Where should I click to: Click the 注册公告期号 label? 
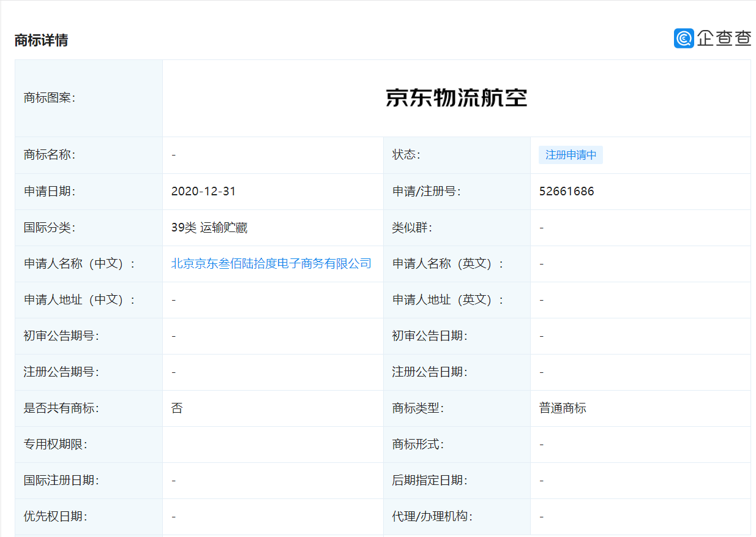point(61,372)
